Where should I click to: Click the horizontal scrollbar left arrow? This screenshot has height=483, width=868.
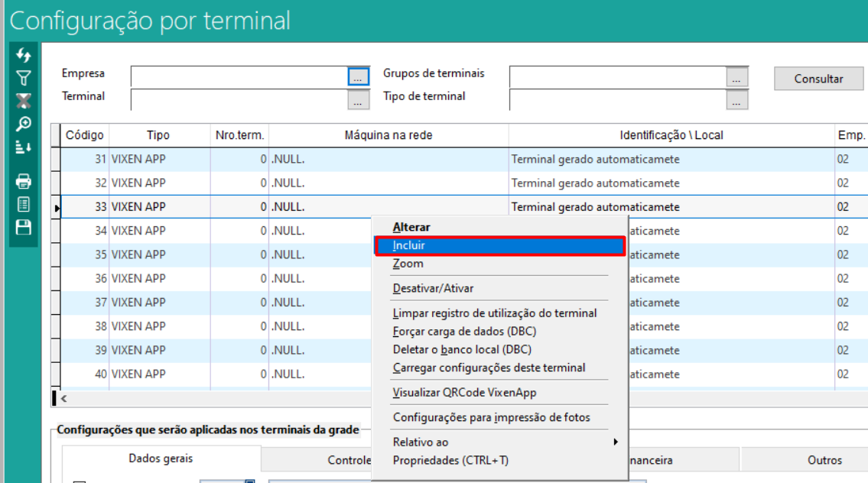(63, 398)
